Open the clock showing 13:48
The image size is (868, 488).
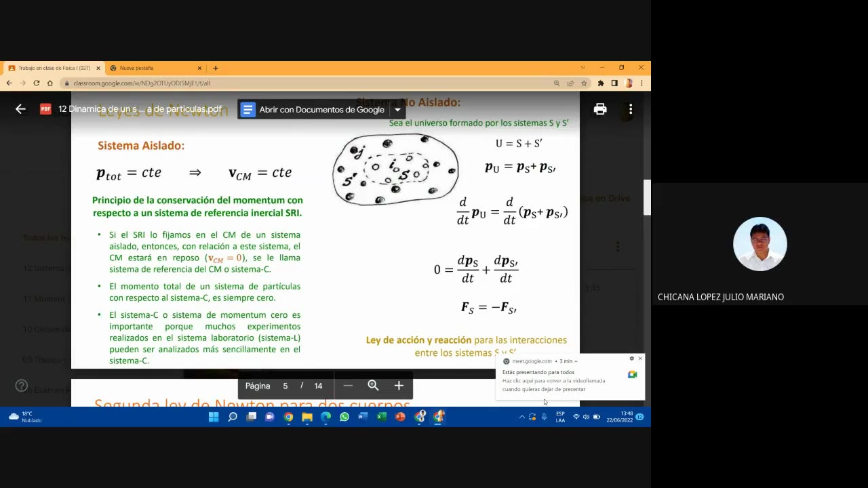tap(619, 417)
